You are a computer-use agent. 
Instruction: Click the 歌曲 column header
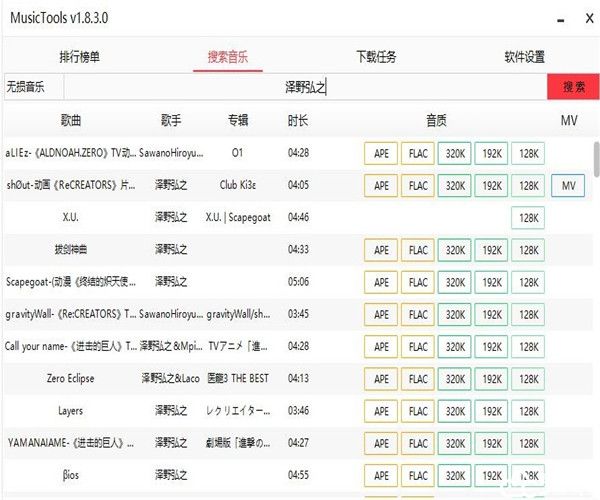71,121
